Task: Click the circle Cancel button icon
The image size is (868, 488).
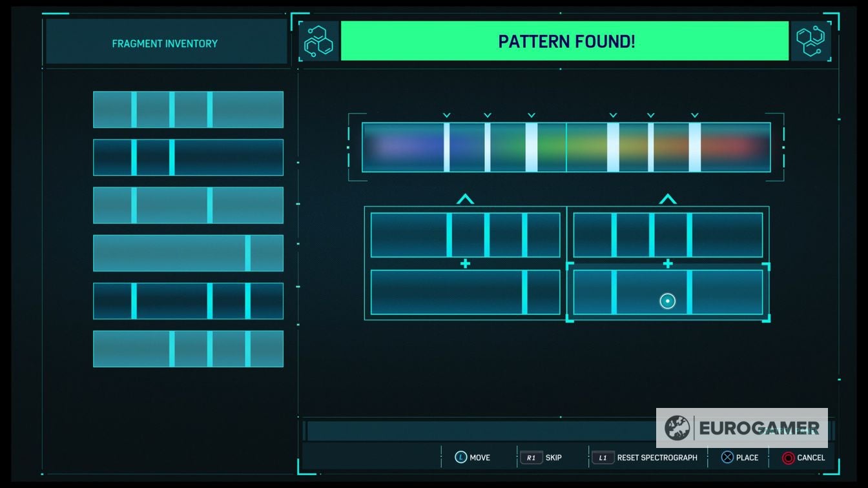Action: click(788, 457)
